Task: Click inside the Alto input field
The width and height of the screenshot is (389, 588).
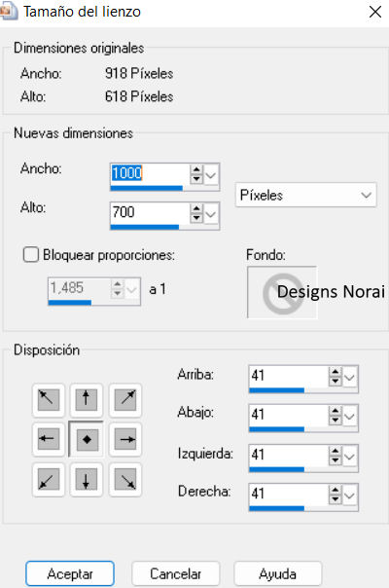Action: (150, 212)
